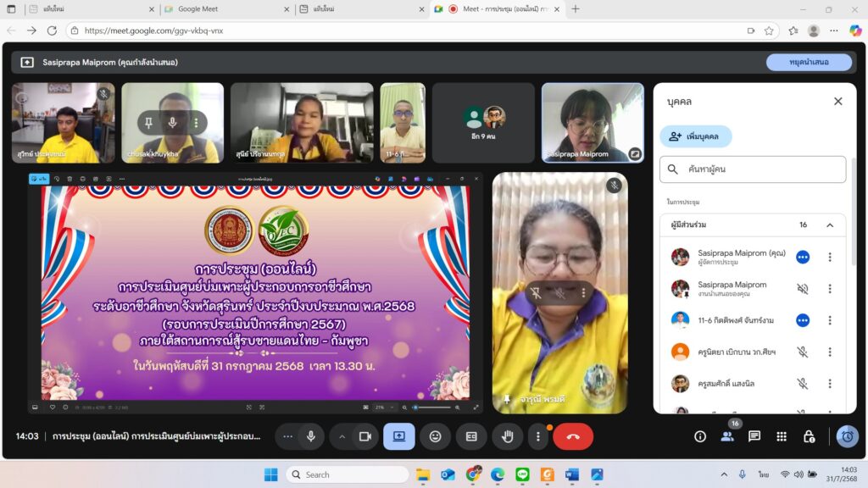Screen dimensions: 868x488
Task: Expand video settings arrow beside camera
Action: click(x=342, y=436)
